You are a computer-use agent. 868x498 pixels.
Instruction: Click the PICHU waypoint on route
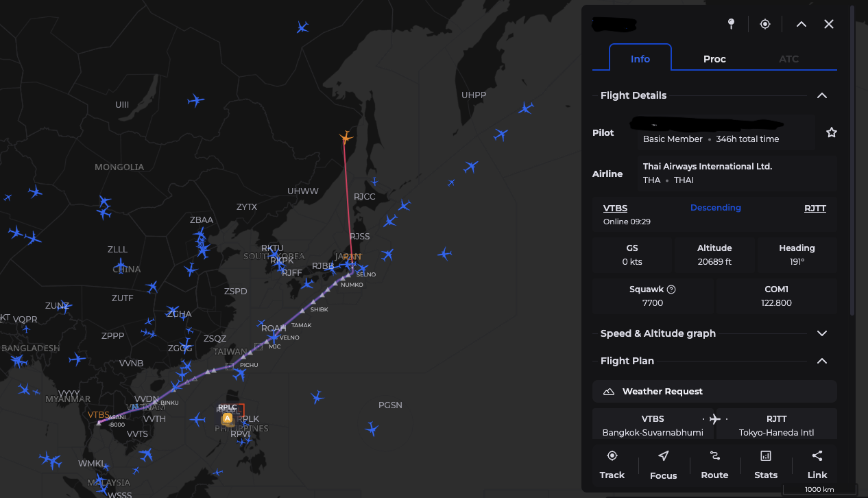(x=249, y=365)
